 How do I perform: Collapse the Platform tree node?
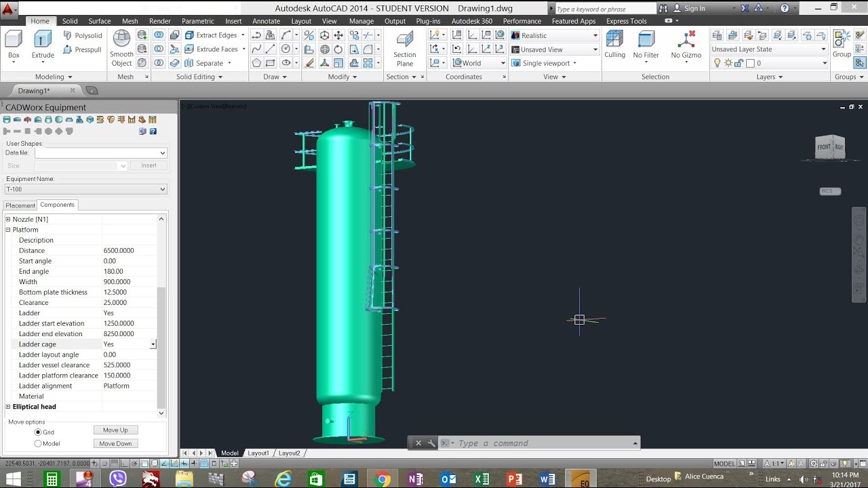point(8,230)
